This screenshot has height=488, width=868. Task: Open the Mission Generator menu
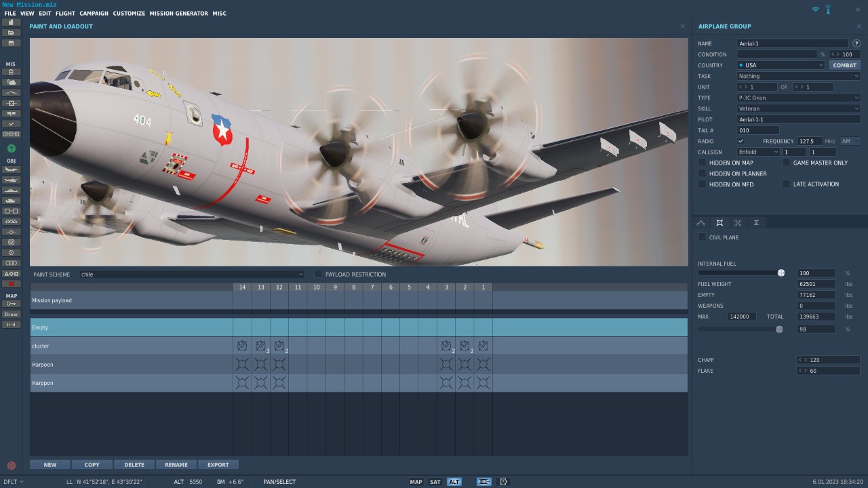178,14
